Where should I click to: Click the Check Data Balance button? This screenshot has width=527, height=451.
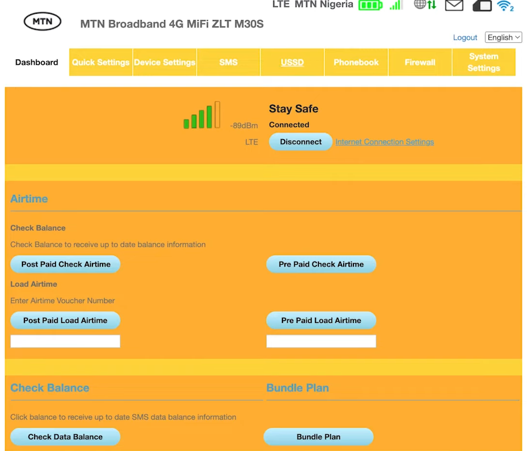coord(65,437)
